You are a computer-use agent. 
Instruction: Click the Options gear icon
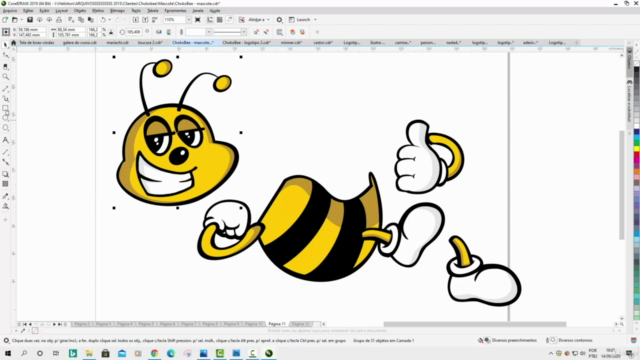tap(279, 20)
